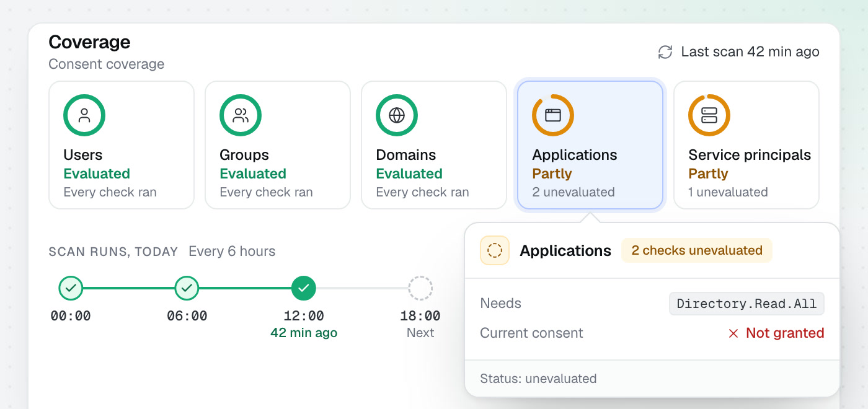Screen dimensions: 868x409
Task: Click the 'Consent coverage' subtitle
Action: (107, 64)
